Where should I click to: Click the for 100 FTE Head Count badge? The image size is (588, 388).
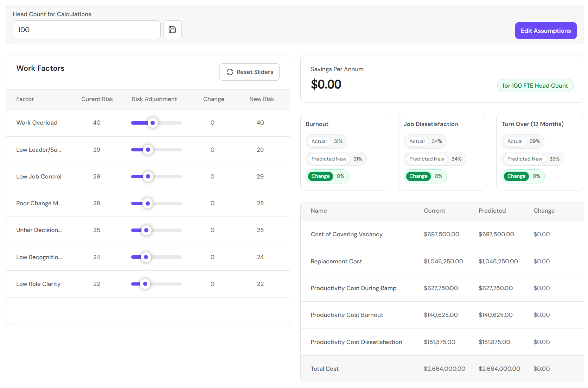[535, 85]
